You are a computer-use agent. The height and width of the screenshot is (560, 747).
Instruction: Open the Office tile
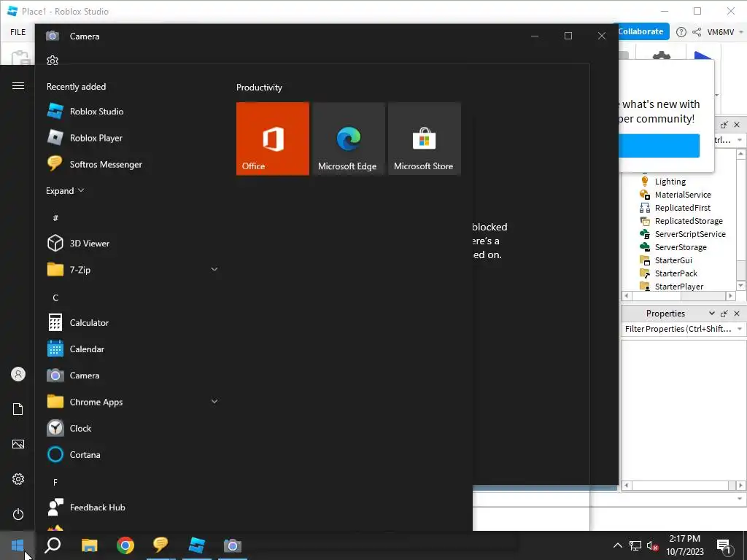point(273,139)
